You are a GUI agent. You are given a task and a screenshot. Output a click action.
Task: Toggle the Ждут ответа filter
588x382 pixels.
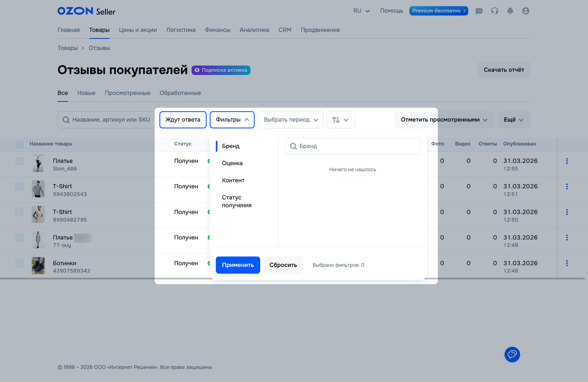183,120
